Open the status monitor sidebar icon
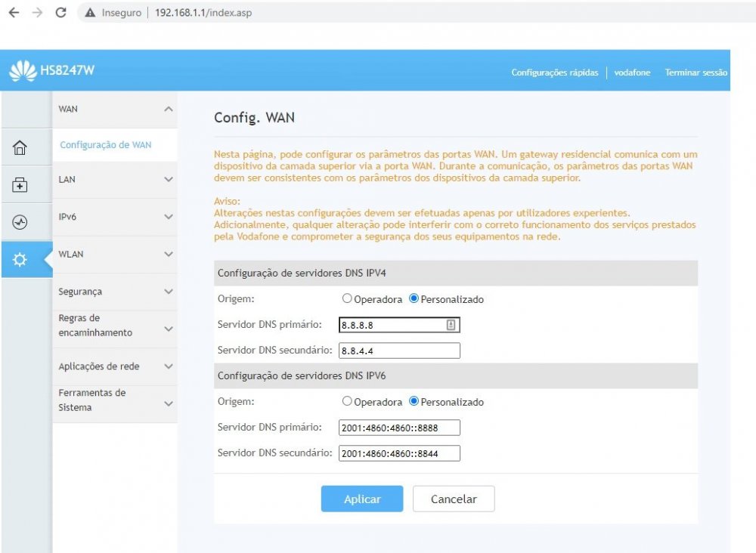Screen dimensions: 756x553 20,222
